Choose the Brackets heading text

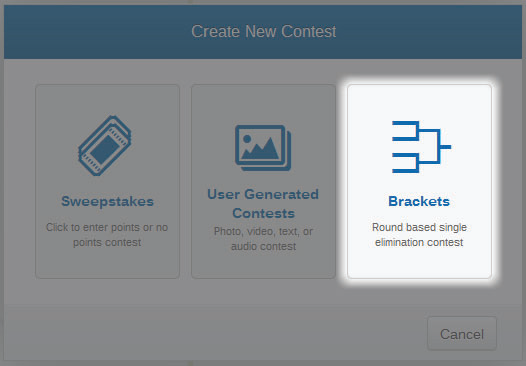tap(419, 201)
